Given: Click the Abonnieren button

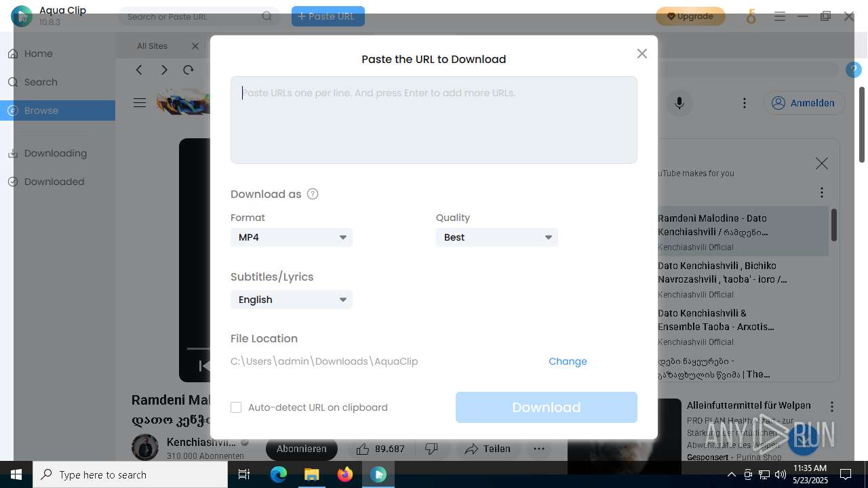Looking at the screenshot, I should click(302, 449).
